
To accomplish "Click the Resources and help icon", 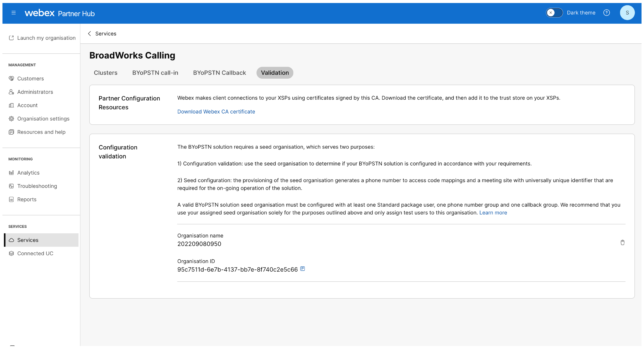I will point(11,132).
